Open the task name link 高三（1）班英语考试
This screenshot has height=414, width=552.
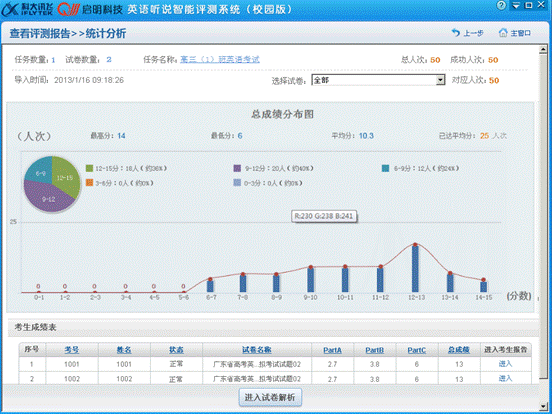click(x=220, y=59)
